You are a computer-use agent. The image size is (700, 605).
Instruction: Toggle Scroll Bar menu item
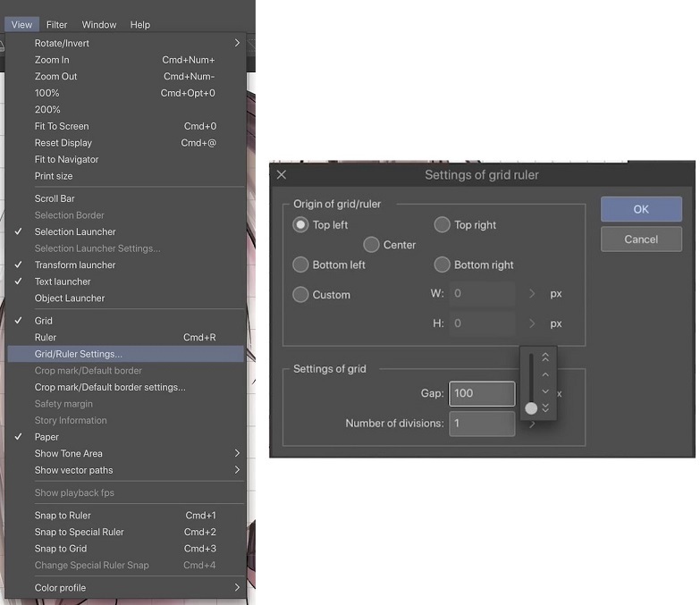tap(126, 198)
